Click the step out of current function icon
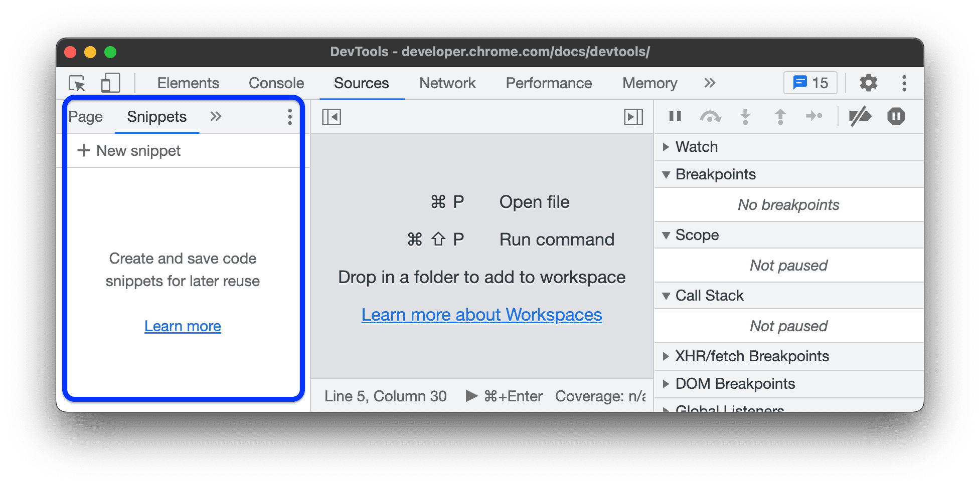The image size is (980, 486). tap(780, 116)
